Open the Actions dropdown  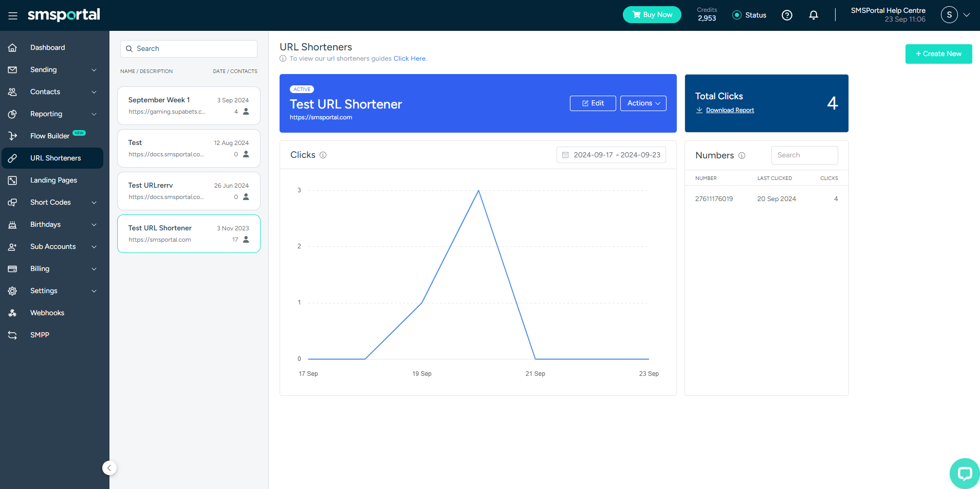point(643,103)
